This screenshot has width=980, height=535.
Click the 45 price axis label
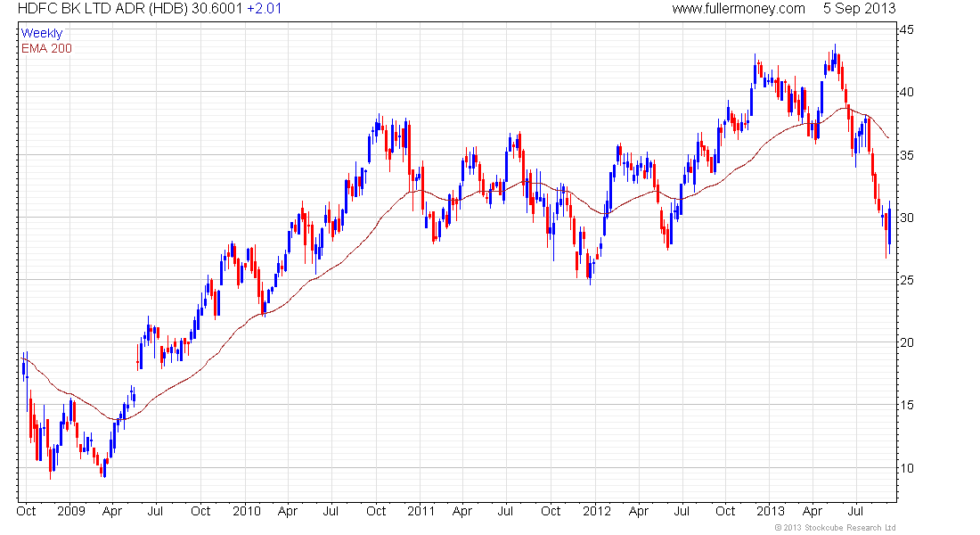[905, 30]
